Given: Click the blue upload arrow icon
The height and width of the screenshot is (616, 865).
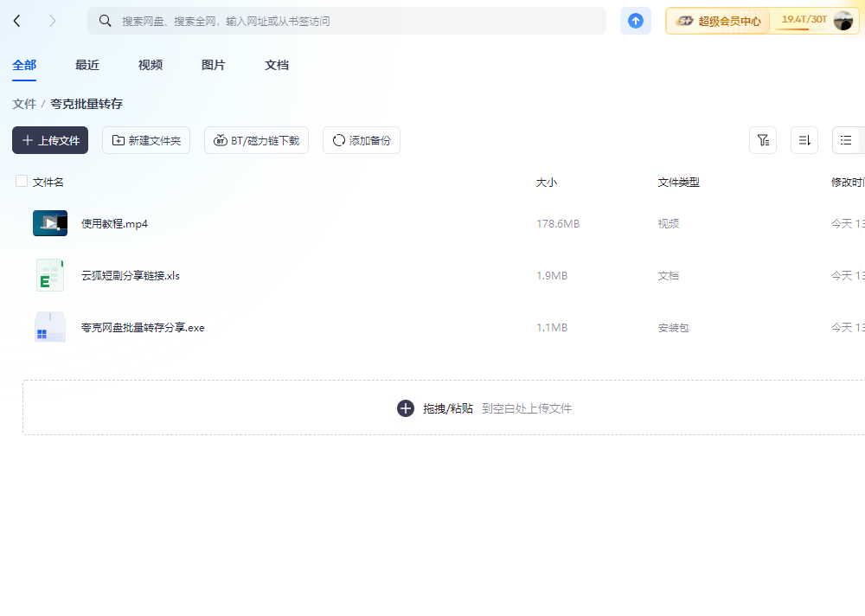Looking at the screenshot, I should coord(635,20).
